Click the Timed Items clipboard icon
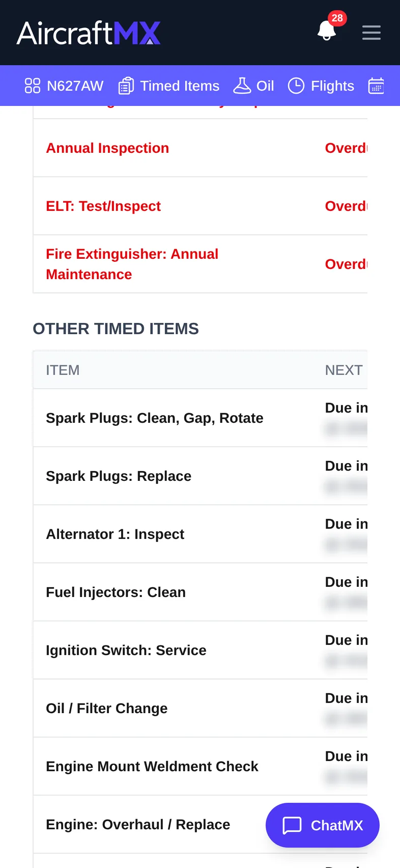Screen dimensions: 400x868 pos(126,86)
